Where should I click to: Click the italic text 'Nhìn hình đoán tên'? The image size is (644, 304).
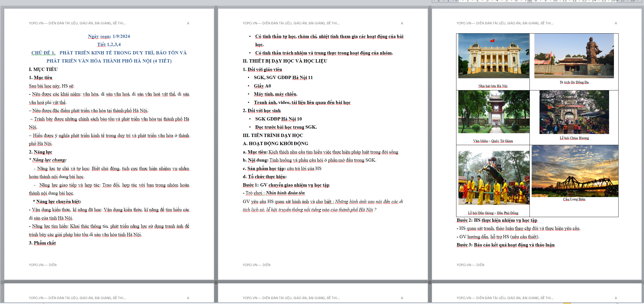[x=285, y=193]
